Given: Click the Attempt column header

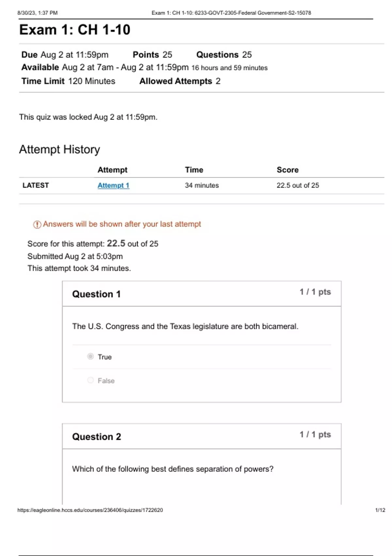Looking at the screenshot, I should click(x=112, y=170).
